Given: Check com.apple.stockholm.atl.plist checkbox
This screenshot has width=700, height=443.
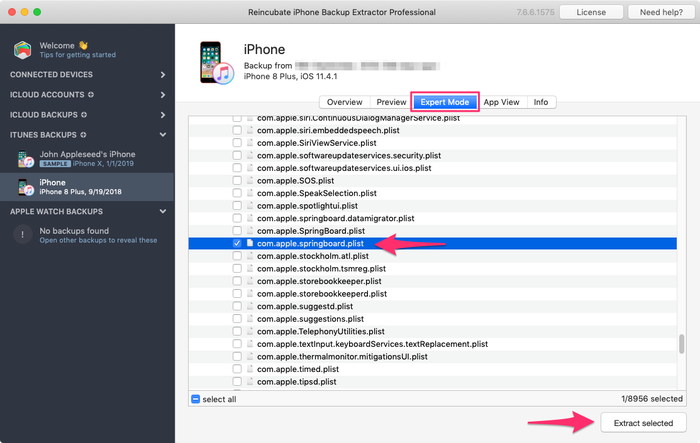Looking at the screenshot, I should coord(237,256).
